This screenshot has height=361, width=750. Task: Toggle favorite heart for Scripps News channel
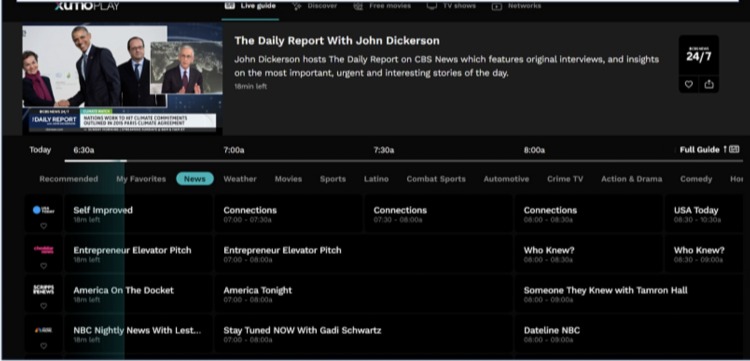[44, 306]
